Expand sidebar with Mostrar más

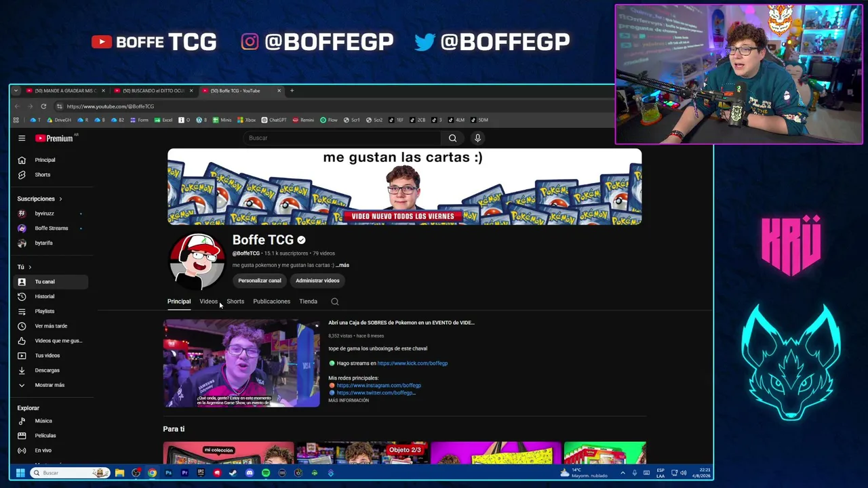(50, 385)
